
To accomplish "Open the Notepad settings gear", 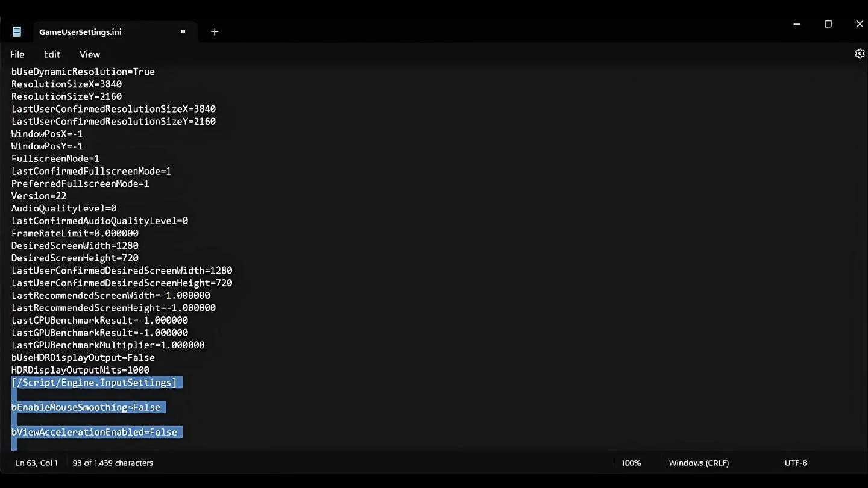I will tap(860, 54).
